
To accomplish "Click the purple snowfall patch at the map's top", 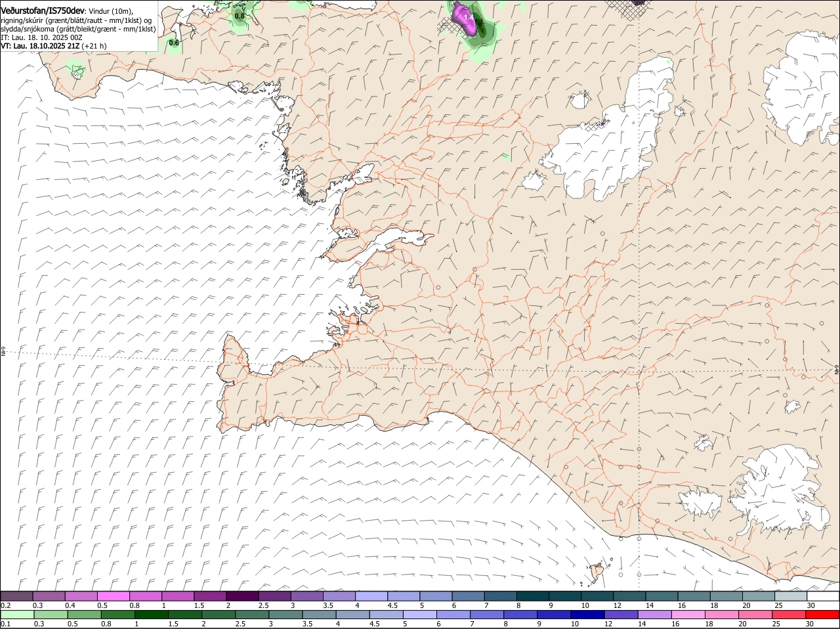I will tap(466, 20).
